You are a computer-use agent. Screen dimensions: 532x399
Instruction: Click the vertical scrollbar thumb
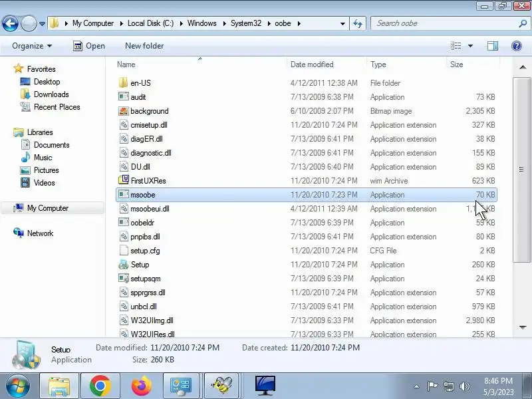coord(522,170)
